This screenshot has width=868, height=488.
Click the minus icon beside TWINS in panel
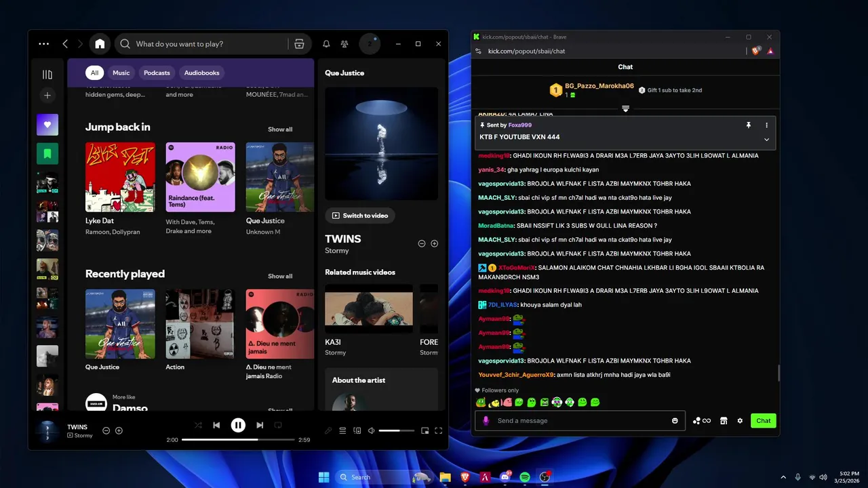click(x=422, y=243)
